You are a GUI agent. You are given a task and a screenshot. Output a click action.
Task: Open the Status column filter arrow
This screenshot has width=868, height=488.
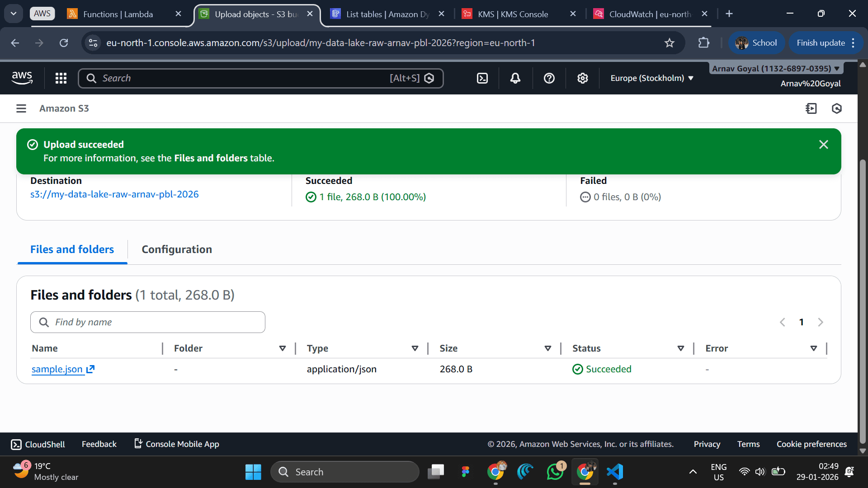[681, 348]
